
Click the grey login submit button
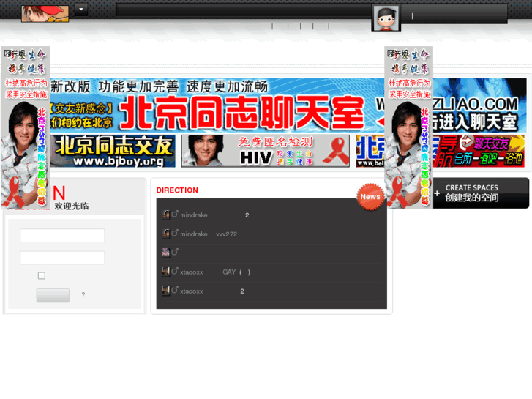click(53, 295)
